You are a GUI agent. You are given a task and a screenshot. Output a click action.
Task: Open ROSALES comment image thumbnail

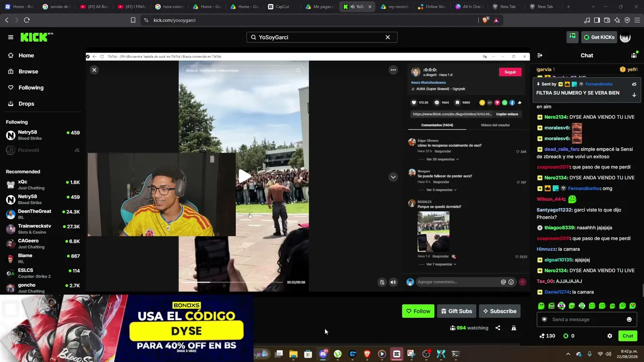pyautogui.click(x=433, y=232)
